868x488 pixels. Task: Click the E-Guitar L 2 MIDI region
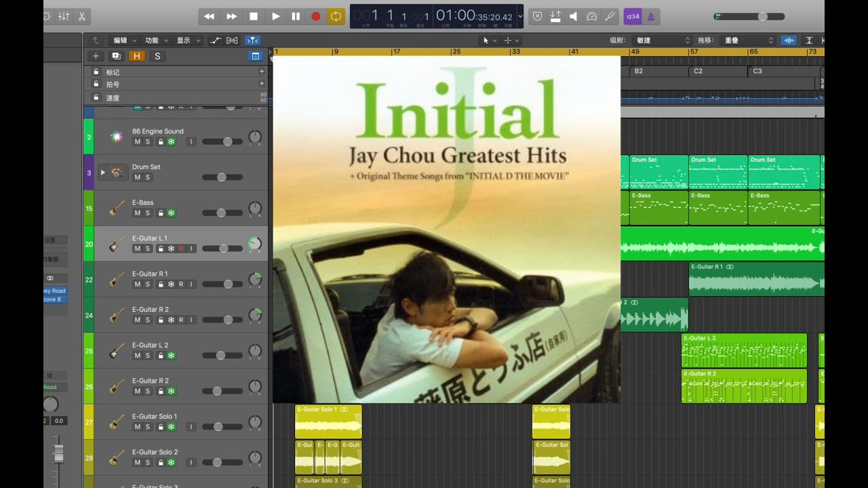[x=744, y=350]
